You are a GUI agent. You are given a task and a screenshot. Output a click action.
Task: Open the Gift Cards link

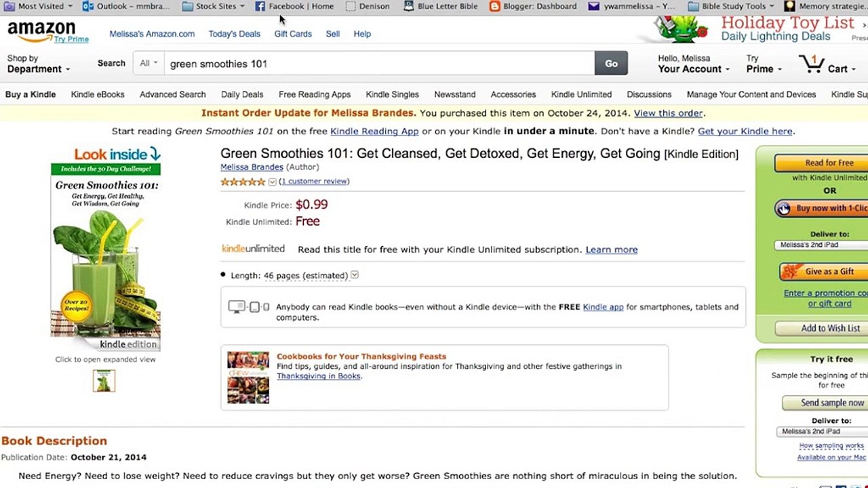(293, 33)
